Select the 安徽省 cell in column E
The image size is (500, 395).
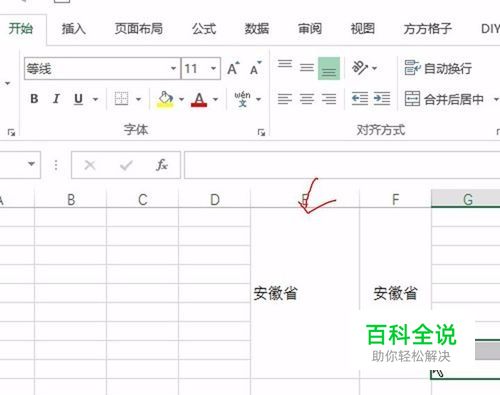(x=305, y=293)
